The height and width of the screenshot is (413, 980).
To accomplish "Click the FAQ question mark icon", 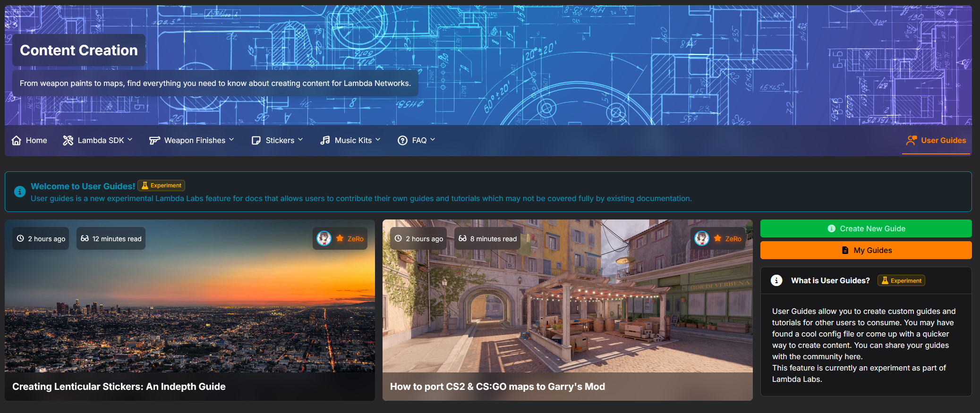I will point(402,140).
